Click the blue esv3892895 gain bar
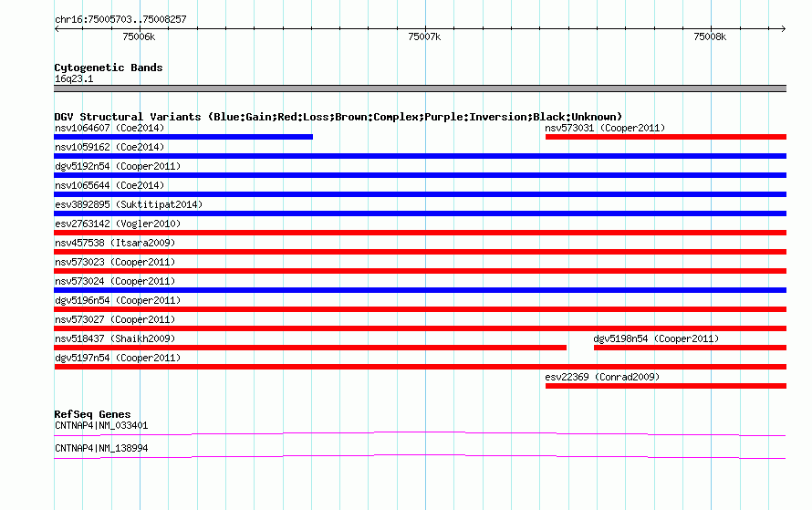 coord(420,213)
